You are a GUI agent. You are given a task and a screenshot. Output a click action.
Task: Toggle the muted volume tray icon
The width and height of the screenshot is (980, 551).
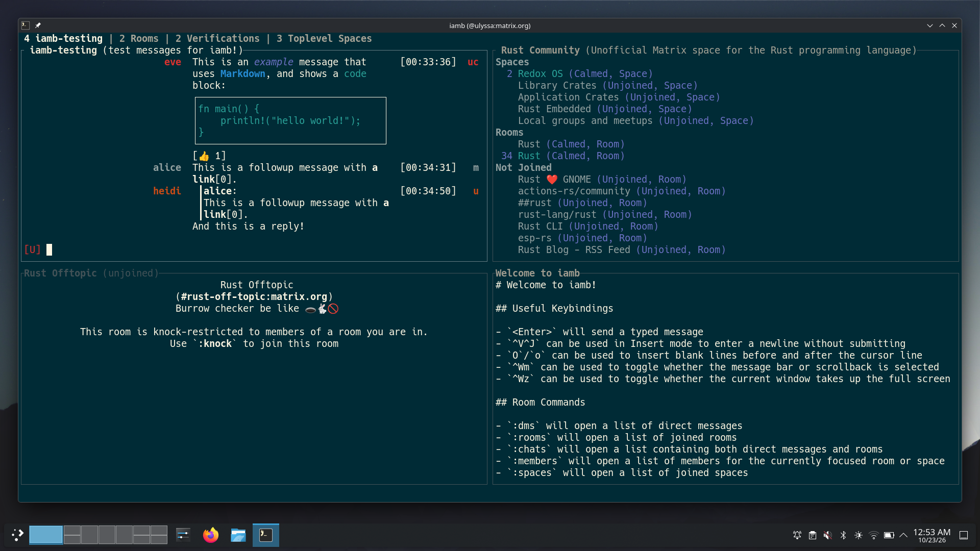tap(827, 535)
